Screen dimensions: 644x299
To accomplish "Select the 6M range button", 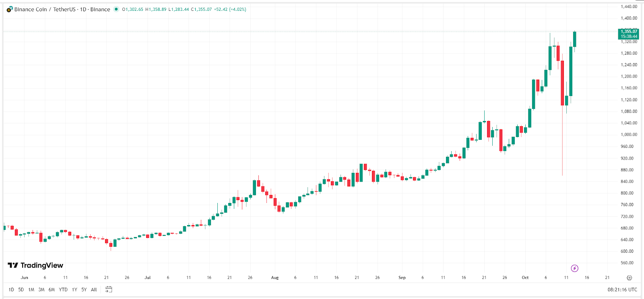I will click(x=51, y=289).
